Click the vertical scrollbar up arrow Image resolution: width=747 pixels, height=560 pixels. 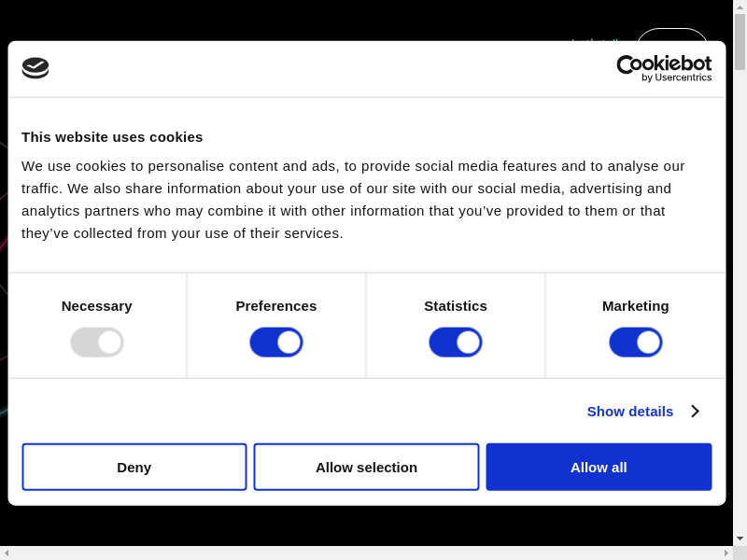pyautogui.click(x=740, y=7)
